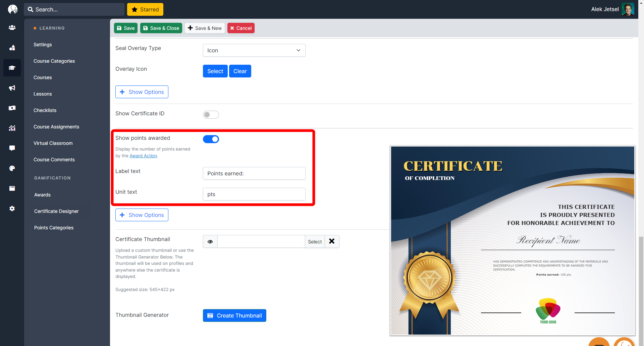This screenshot has height=346, width=644.
Task: Open Awards menu item
Action: point(42,195)
